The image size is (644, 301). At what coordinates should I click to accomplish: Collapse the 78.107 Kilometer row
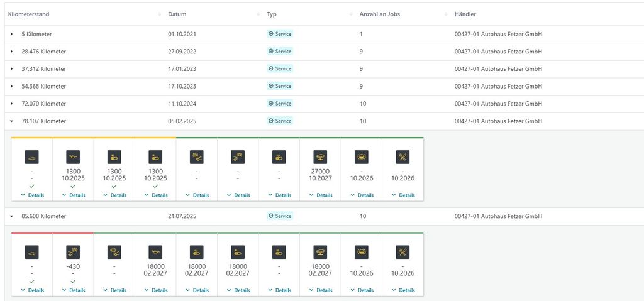(11, 121)
